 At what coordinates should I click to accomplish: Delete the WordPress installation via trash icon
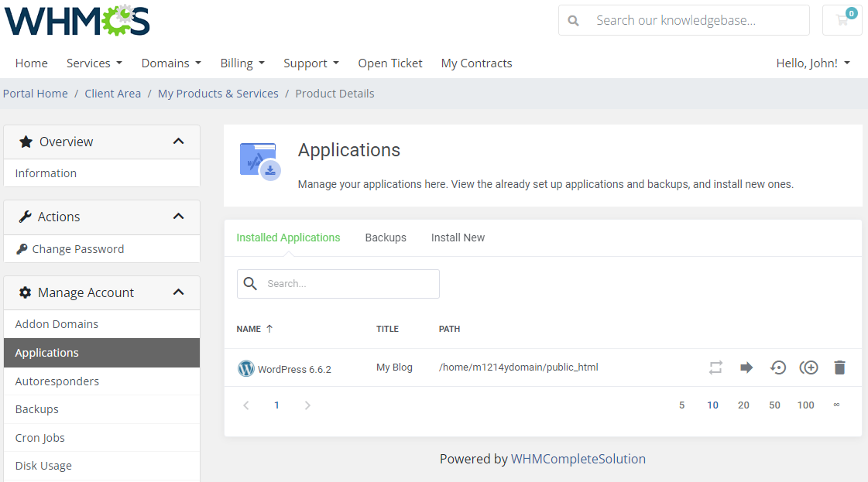click(x=840, y=367)
